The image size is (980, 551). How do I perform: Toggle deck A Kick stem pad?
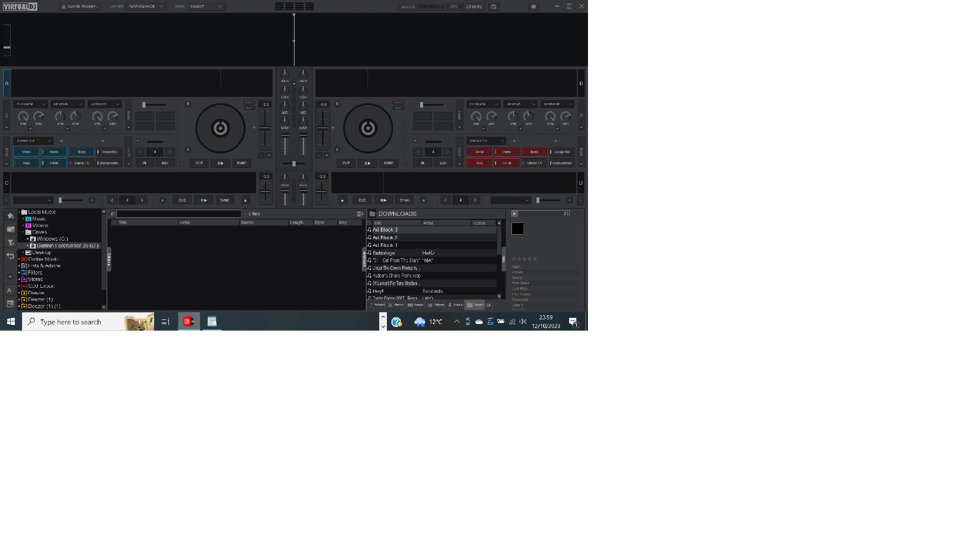pyautogui.click(x=26, y=163)
